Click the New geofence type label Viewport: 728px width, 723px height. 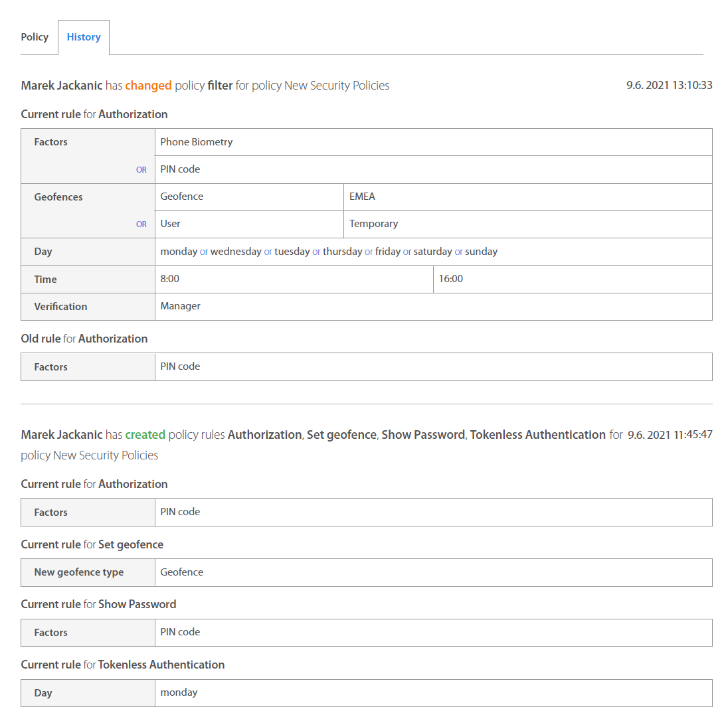pyautogui.click(x=79, y=572)
